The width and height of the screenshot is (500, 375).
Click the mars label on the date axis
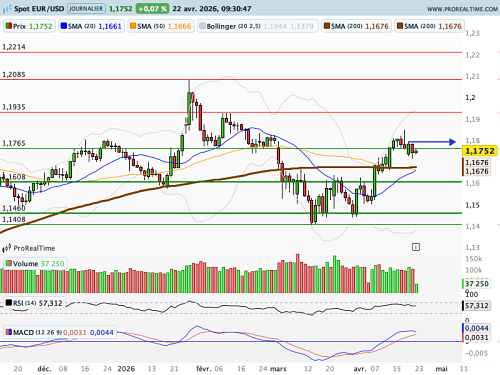(278, 369)
